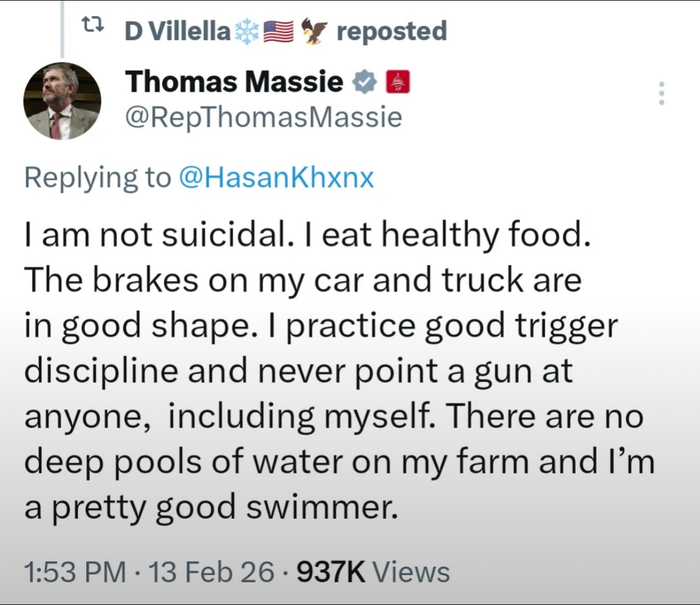The image size is (700, 605).
Task: Click the "Views" label
Action: [411, 572]
